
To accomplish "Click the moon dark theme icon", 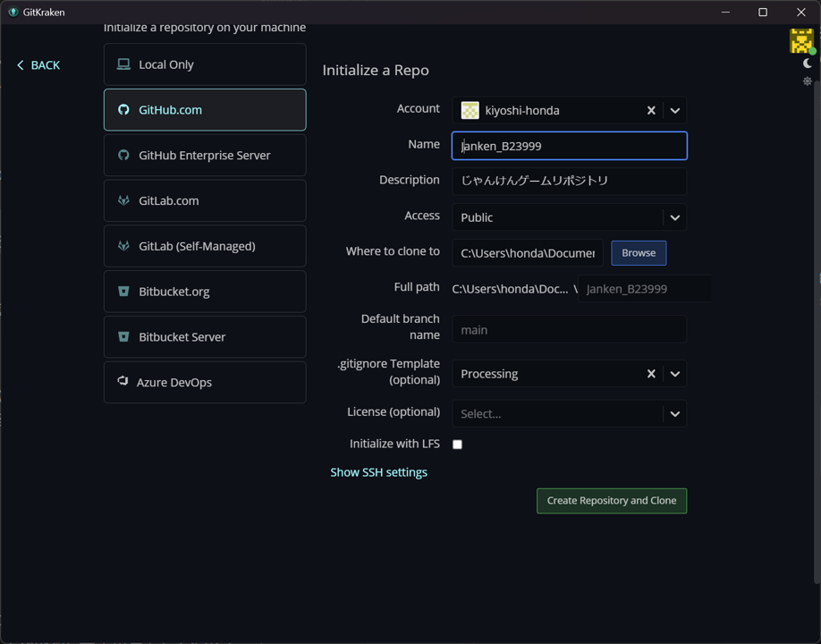I will coord(808,64).
